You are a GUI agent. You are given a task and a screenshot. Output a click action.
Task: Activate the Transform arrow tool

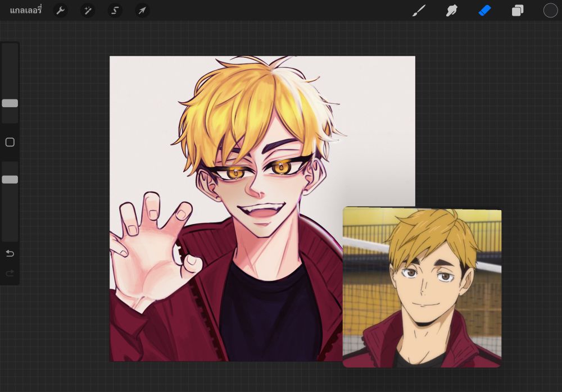(142, 11)
